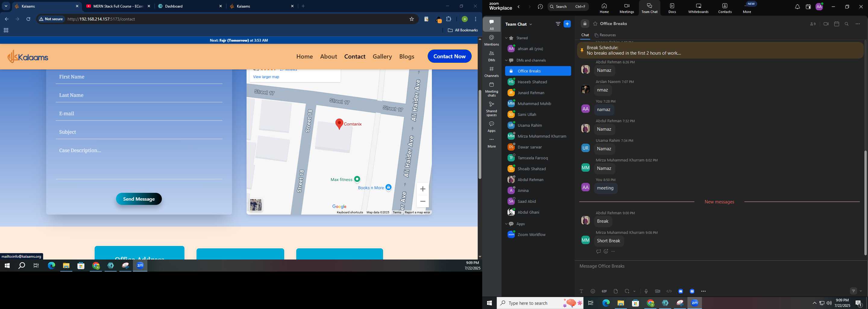The image size is (868, 309).
Task: Star the Office Breaks channel
Action: click(595, 24)
